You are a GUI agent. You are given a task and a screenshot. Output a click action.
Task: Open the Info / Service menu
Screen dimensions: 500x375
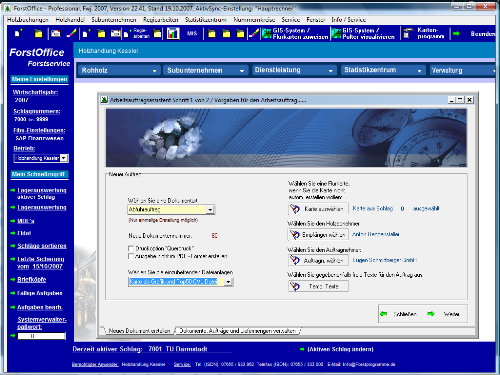(x=349, y=20)
